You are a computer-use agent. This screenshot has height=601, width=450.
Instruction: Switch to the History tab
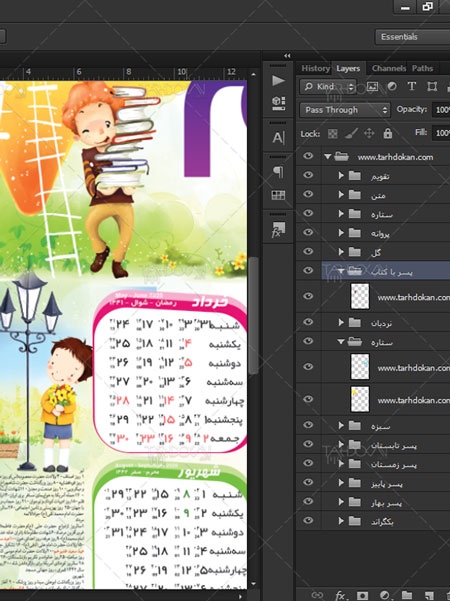pyautogui.click(x=315, y=68)
